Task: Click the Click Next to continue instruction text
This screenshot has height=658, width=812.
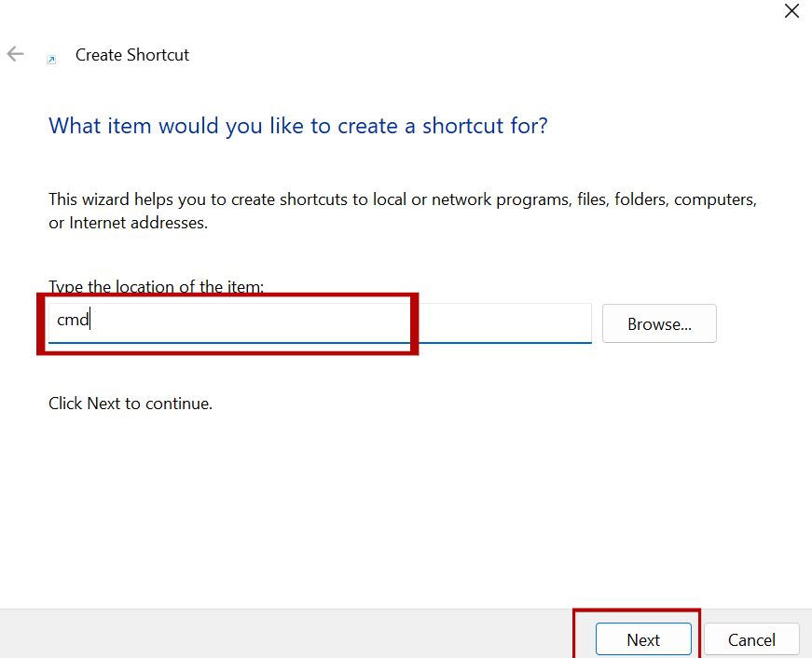Action: pyautogui.click(x=130, y=403)
